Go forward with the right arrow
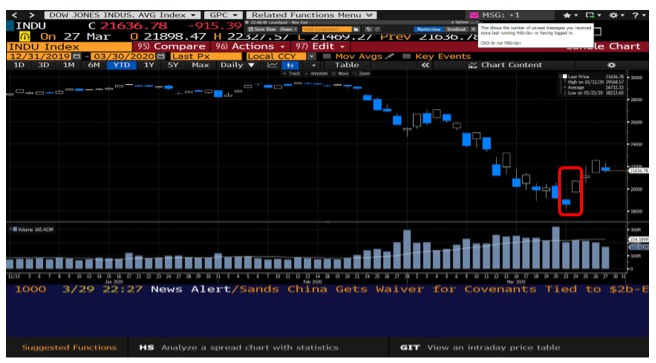Screen dimensions: 656x363 (31, 15)
